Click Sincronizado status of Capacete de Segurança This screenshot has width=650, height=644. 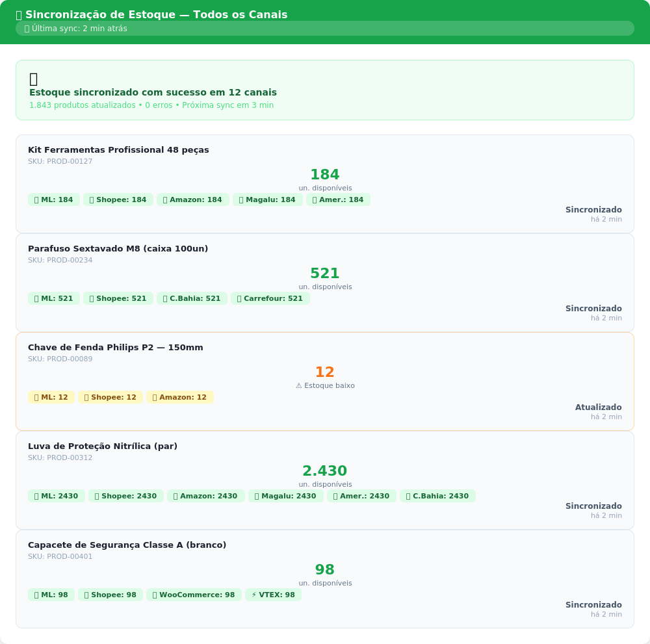(x=593, y=605)
